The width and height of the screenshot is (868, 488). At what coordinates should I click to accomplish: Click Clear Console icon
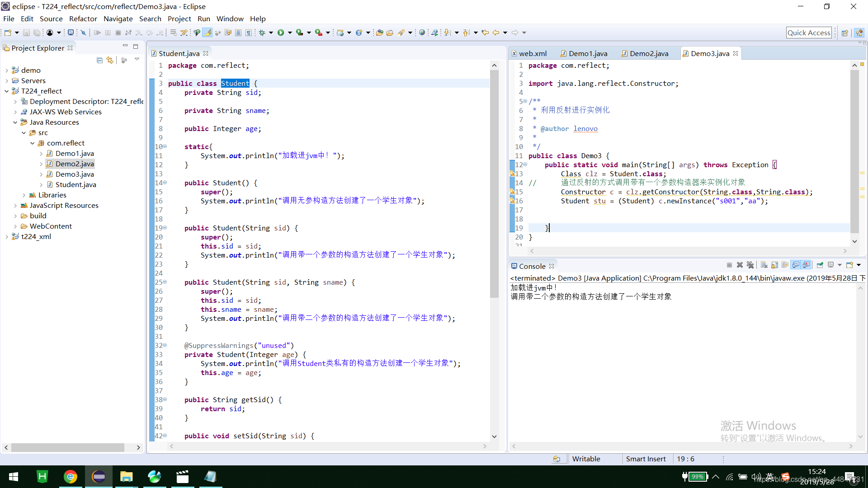(x=764, y=265)
